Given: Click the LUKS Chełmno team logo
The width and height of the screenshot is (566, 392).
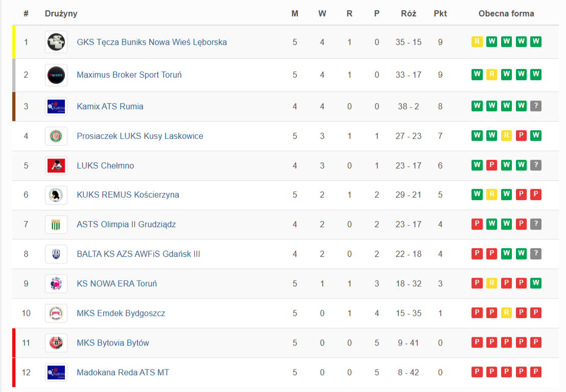Looking at the screenshot, I should (56, 165).
